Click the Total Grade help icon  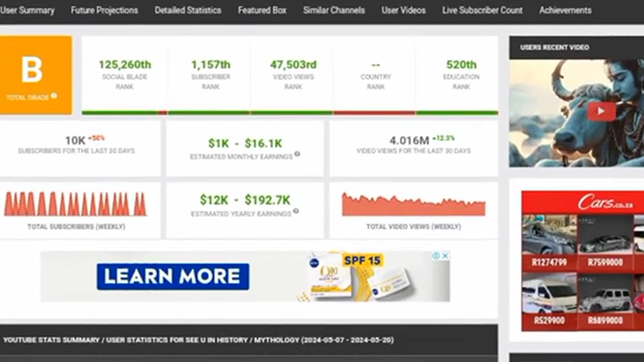point(54,96)
